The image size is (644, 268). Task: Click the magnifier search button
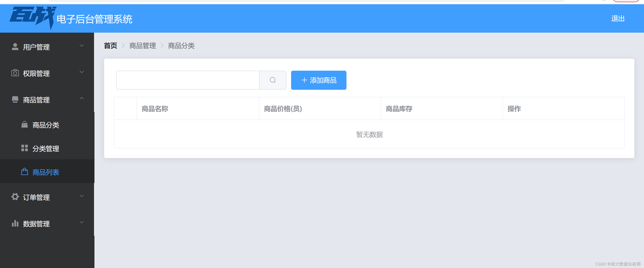tap(272, 80)
